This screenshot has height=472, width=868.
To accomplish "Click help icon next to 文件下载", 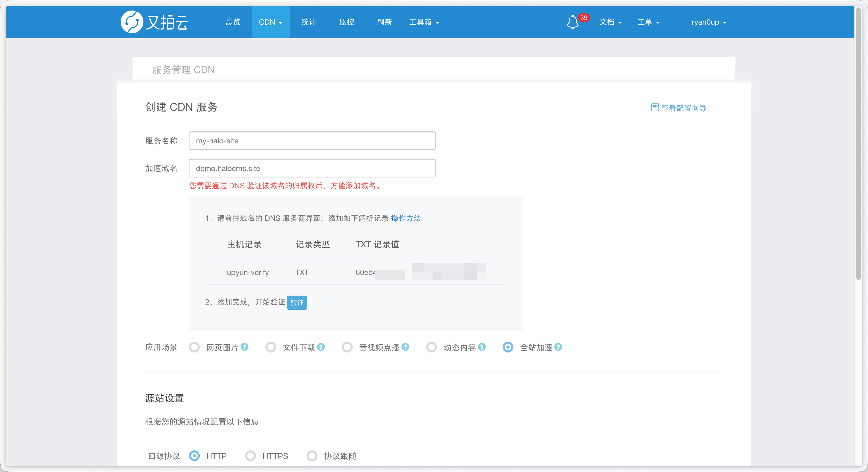I will click(321, 347).
